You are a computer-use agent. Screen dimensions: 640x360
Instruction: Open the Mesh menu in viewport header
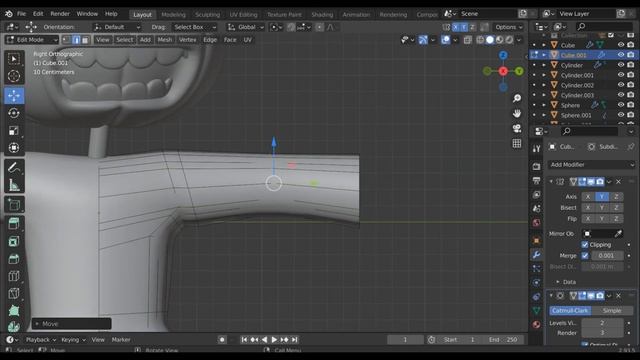(164, 40)
